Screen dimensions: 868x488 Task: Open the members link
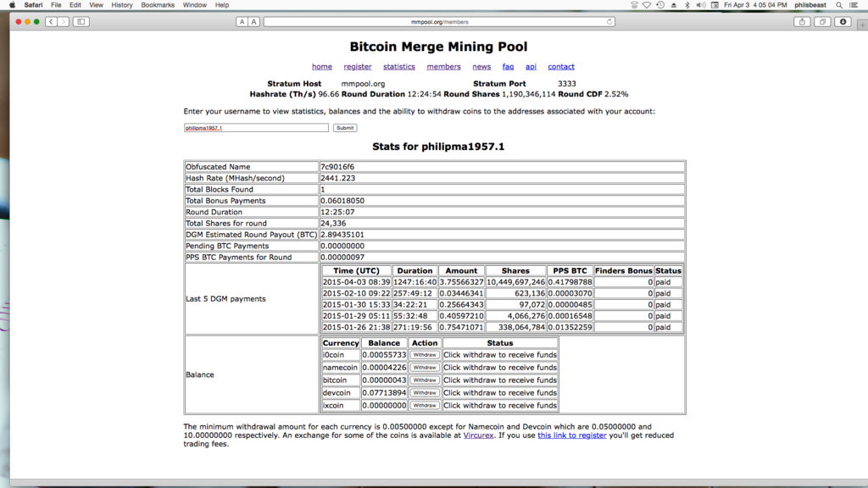[x=443, y=66]
